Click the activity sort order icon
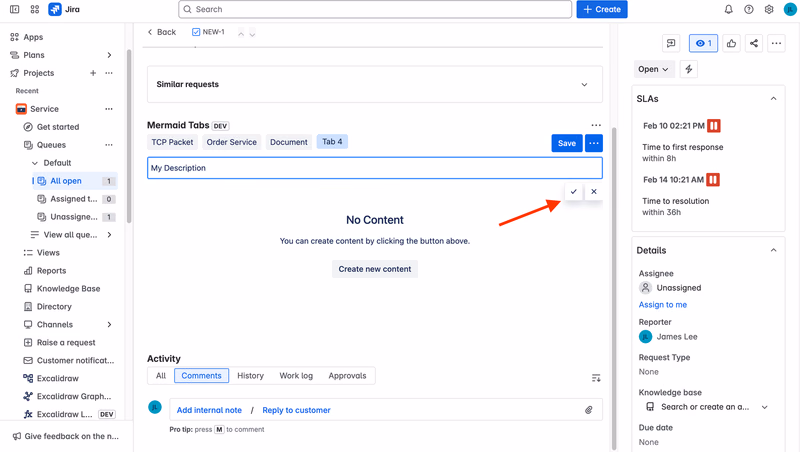Image resolution: width=800 pixels, height=452 pixels. pos(596,378)
